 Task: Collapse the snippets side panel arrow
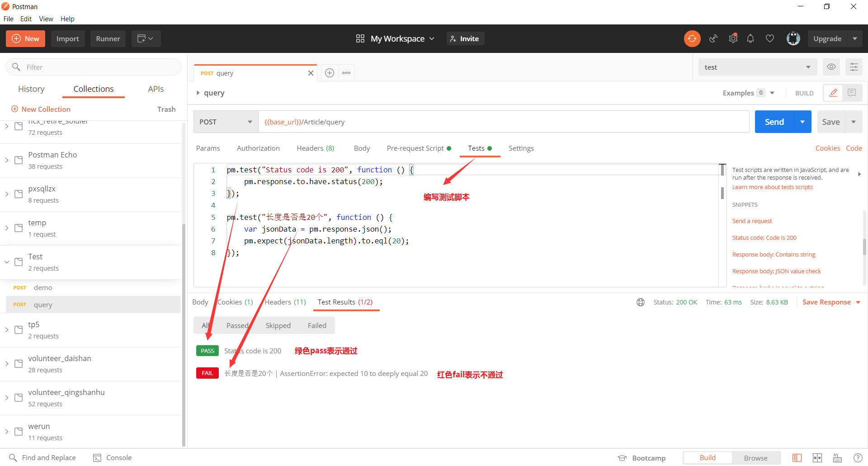point(859,174)
